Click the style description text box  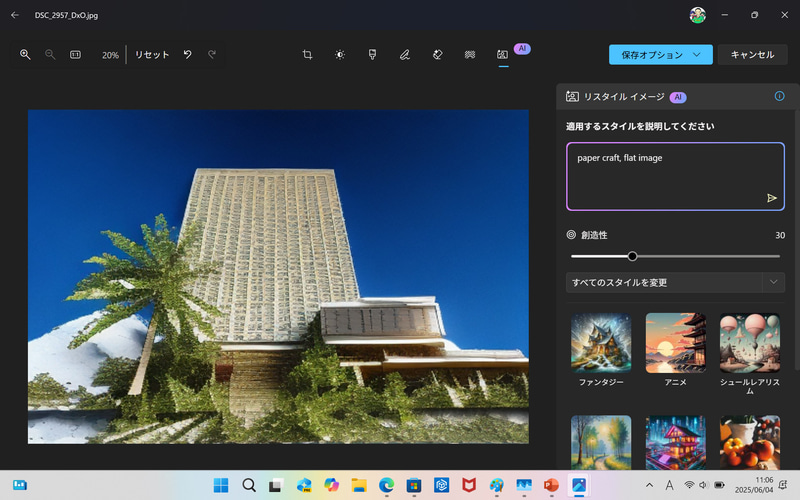(x=675, y=177)
